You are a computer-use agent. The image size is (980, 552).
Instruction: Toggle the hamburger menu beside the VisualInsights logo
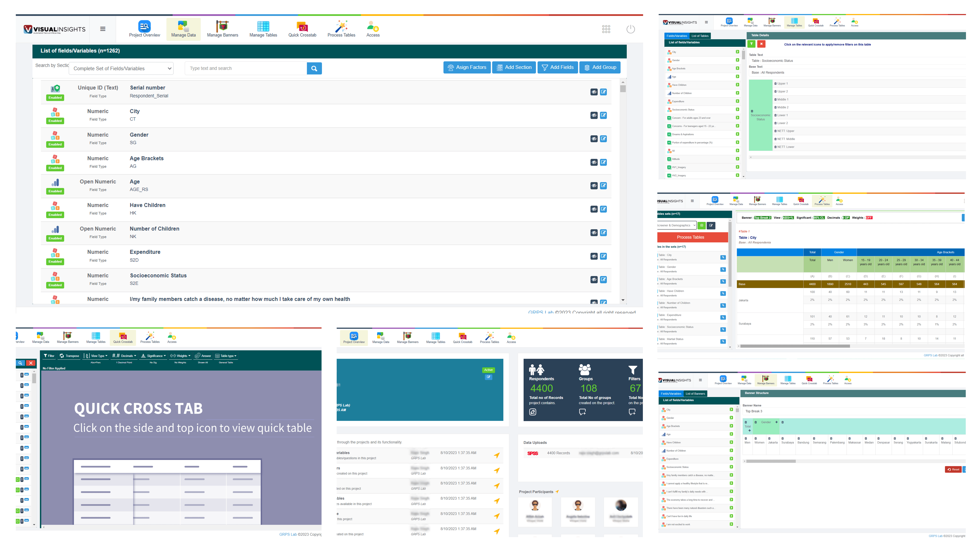(x=103, y=29)
